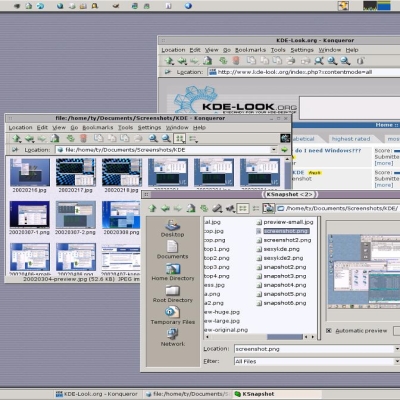Go up a folder in KSnapshot dialog

coord(152,208)
